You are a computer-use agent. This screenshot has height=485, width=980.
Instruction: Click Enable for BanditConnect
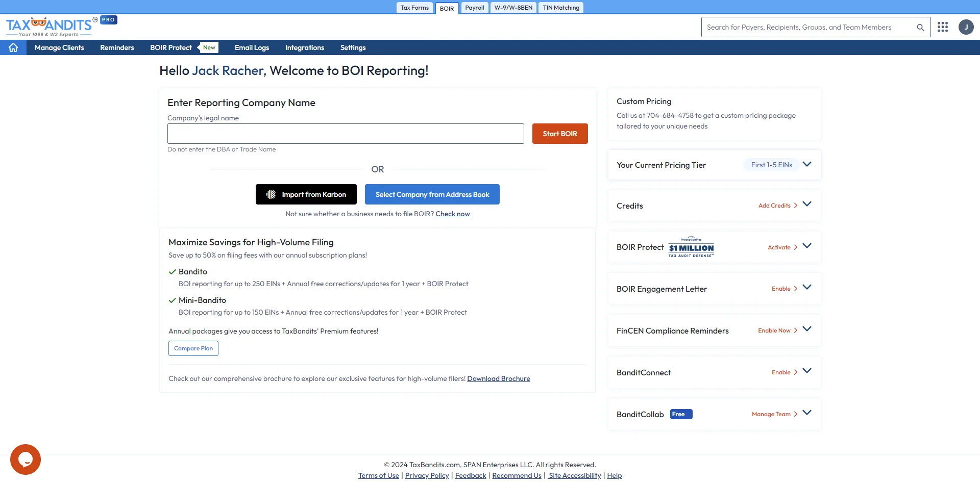click(x=785, y=372)
